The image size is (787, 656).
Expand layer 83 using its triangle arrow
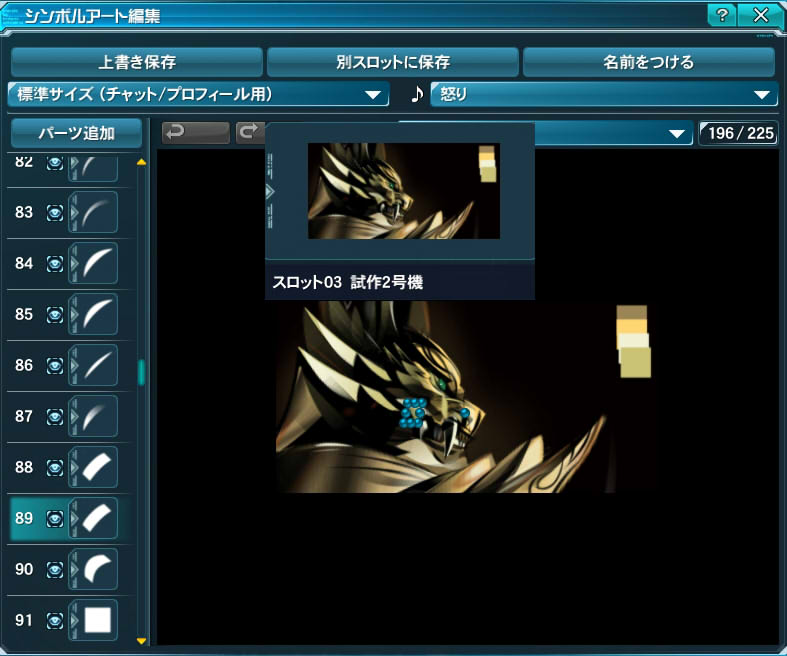click(x=74, y=212)
